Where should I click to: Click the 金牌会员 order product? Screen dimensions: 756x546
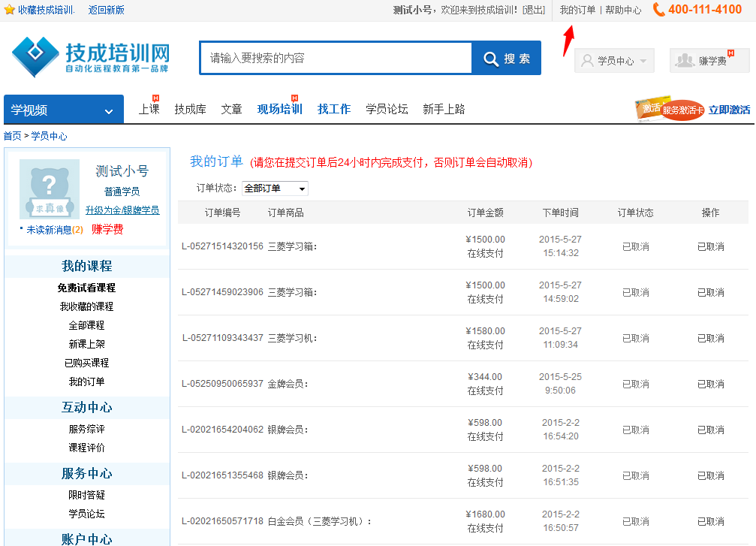pos(288,384)
